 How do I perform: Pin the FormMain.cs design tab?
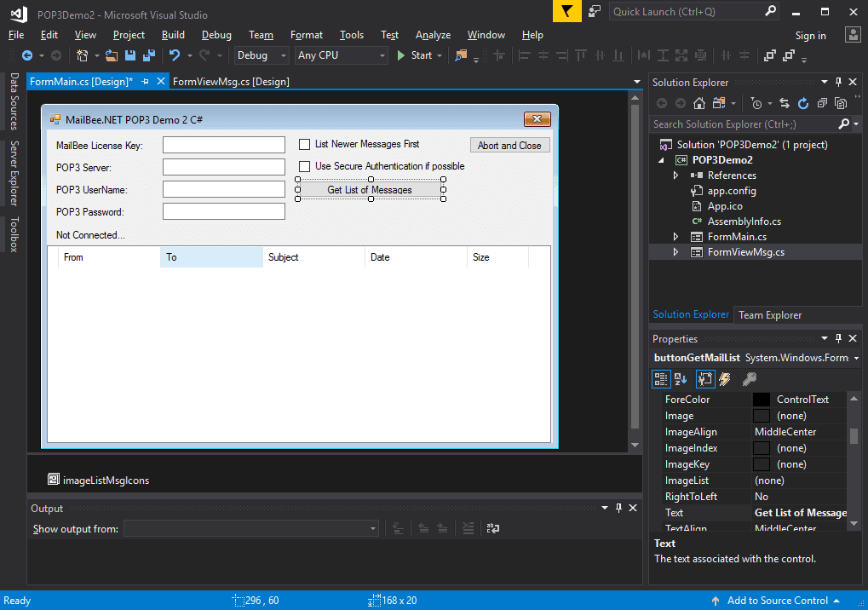pyautogui.click(x=145, y=82)
